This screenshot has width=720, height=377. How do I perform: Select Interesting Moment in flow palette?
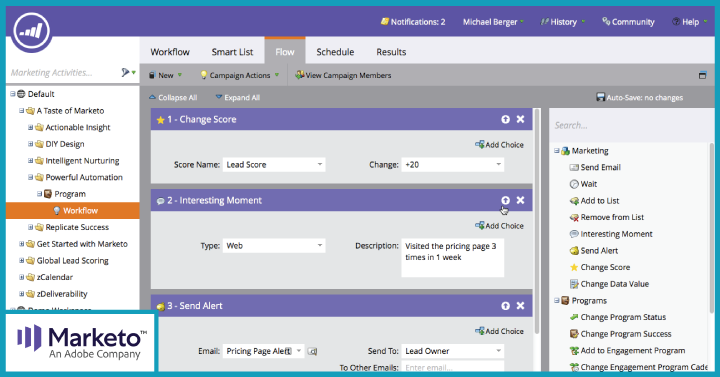click(x=611, y=234)
